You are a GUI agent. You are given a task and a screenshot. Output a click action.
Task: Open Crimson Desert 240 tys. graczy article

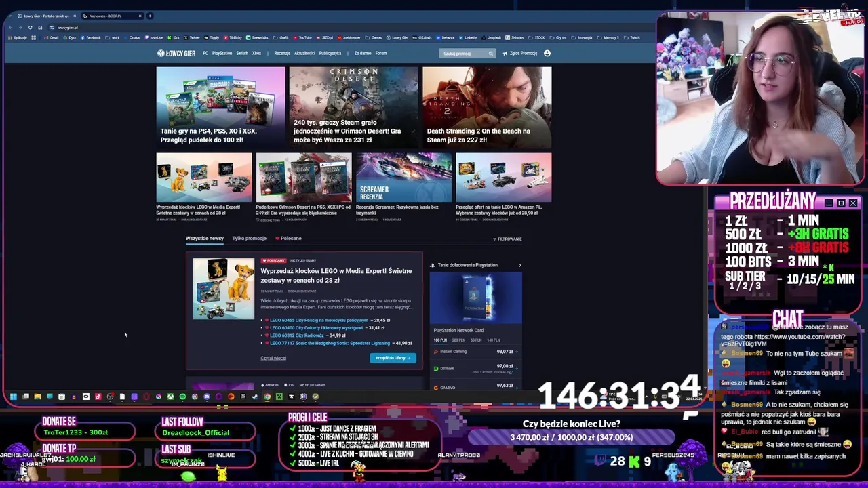click(353, 107)
